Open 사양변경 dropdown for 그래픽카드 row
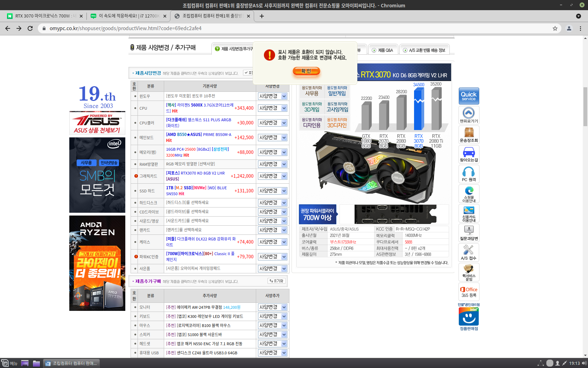588x368 pixels. coord(273,176)
